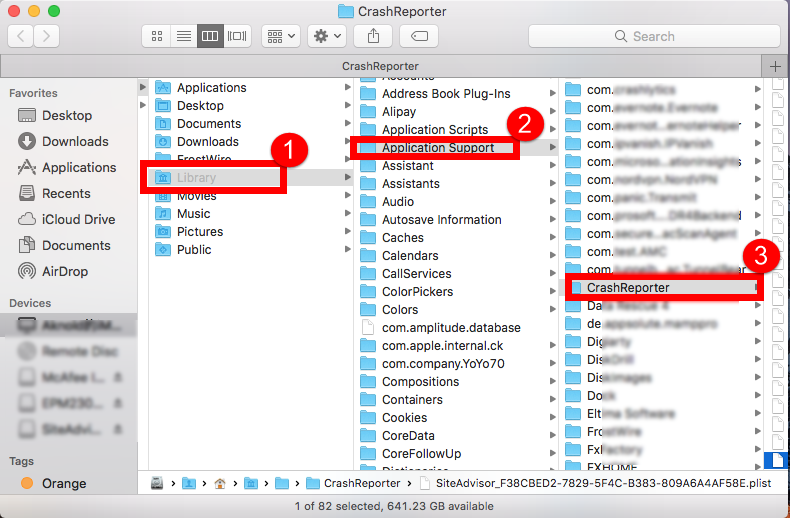The image size is (790, 518).
Task: Switch to list view in toolbar
Action: 183,36
